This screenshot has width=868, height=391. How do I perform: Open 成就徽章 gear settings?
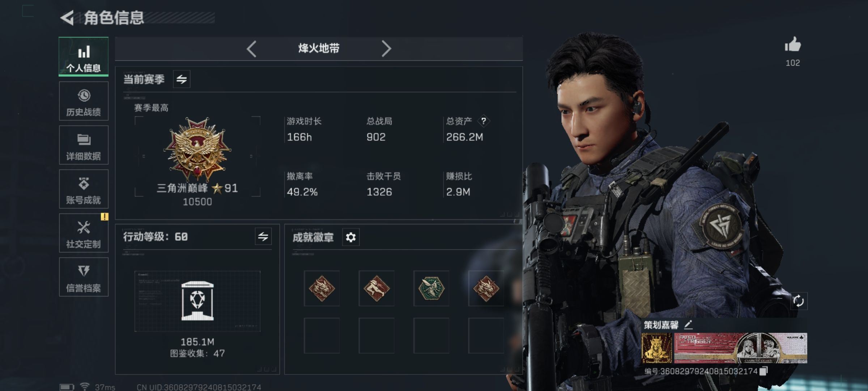point(350,237)
